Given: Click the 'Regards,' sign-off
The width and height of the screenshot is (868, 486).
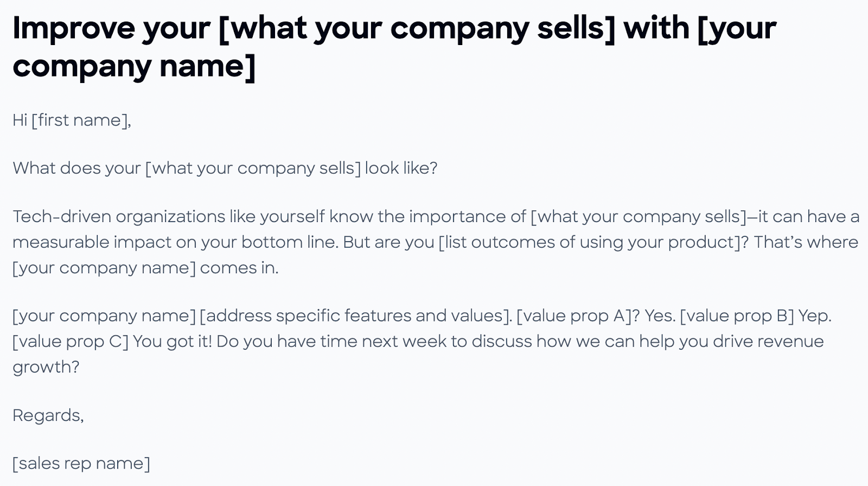Looking at the screenshot, I should 48,416.
